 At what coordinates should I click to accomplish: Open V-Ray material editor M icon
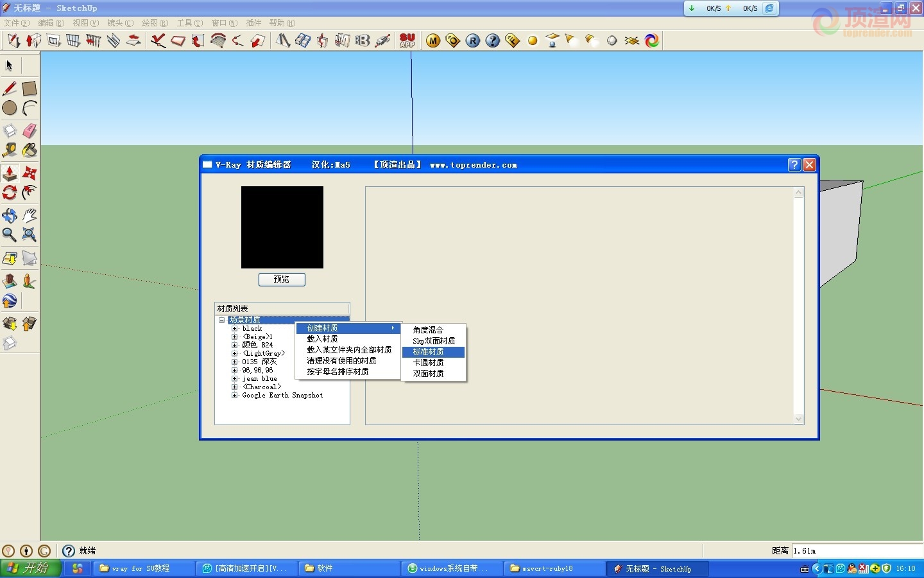(x=433, y=41)
